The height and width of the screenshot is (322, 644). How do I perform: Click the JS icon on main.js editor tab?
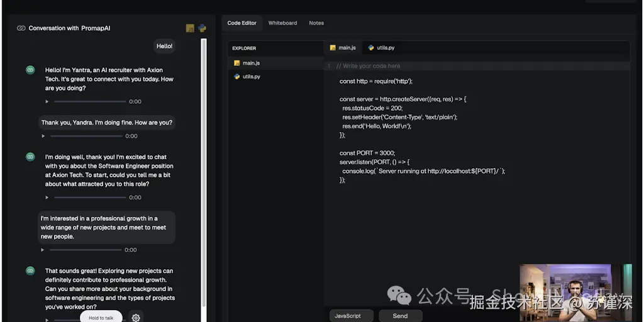click(333, 48)
